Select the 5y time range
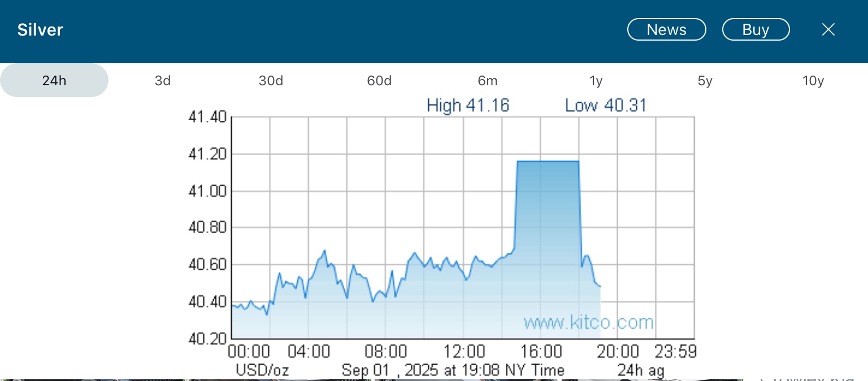 click(x=705, y=81)
